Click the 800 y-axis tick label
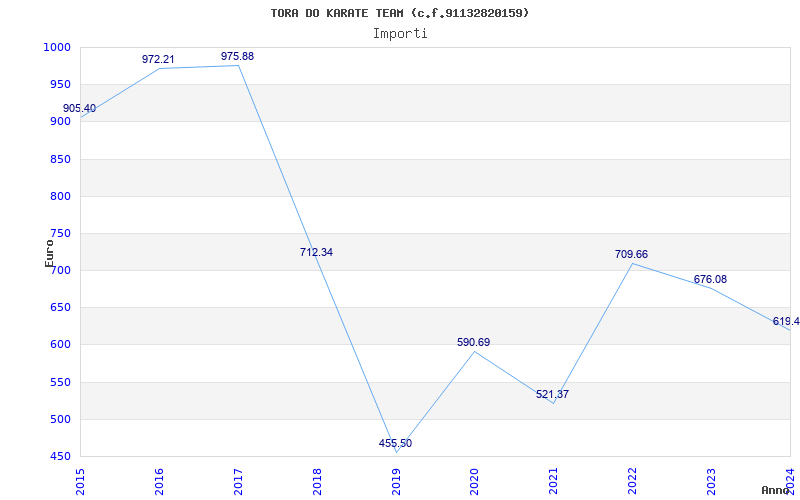 coord(60,196)
